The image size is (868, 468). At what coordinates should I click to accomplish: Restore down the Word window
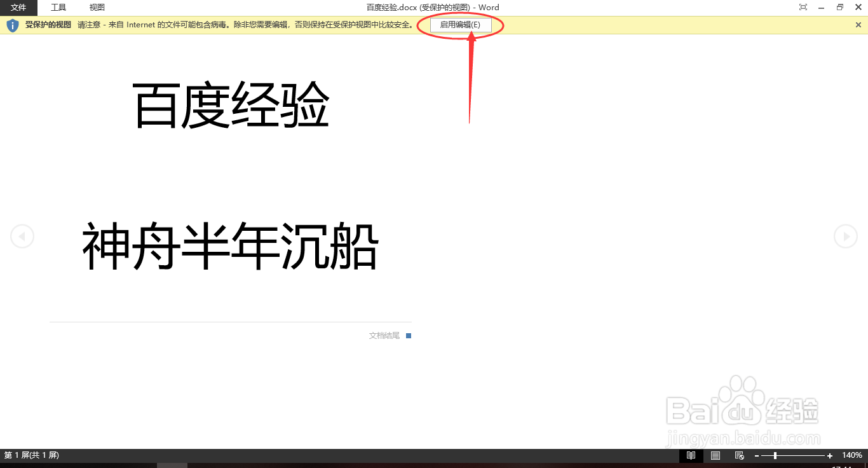pos(840,8)
